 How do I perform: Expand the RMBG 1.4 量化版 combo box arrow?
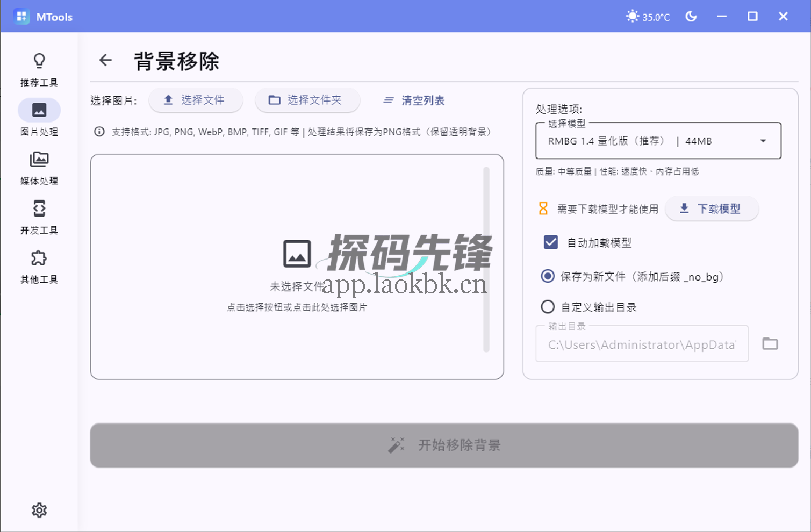coord(763,141)
